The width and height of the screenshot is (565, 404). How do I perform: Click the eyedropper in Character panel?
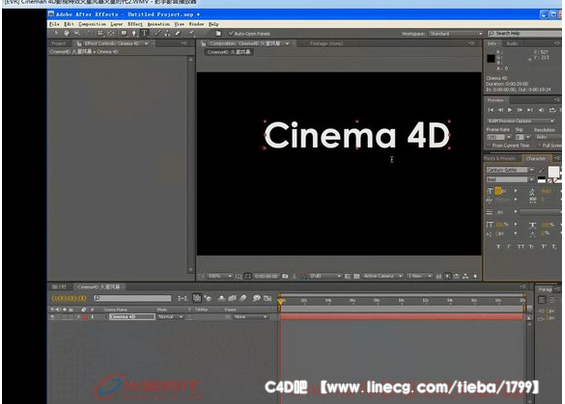pyautogui.click(x=542, y=170)
